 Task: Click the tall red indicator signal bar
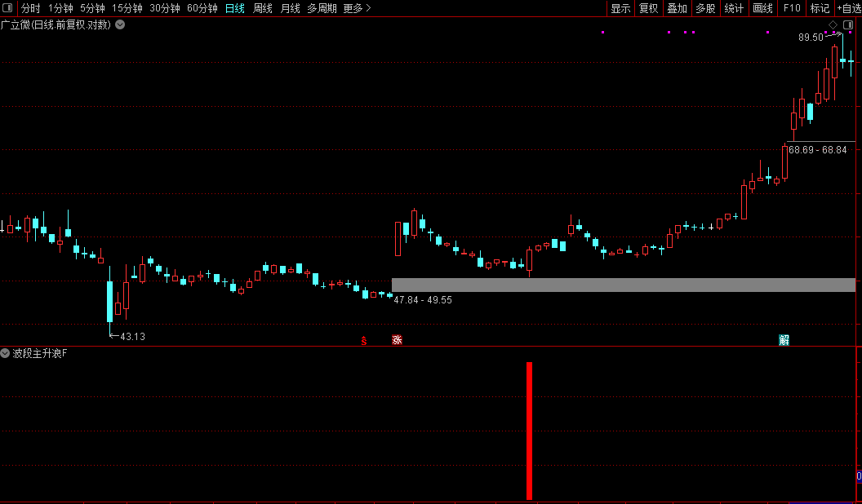(530, 431)
